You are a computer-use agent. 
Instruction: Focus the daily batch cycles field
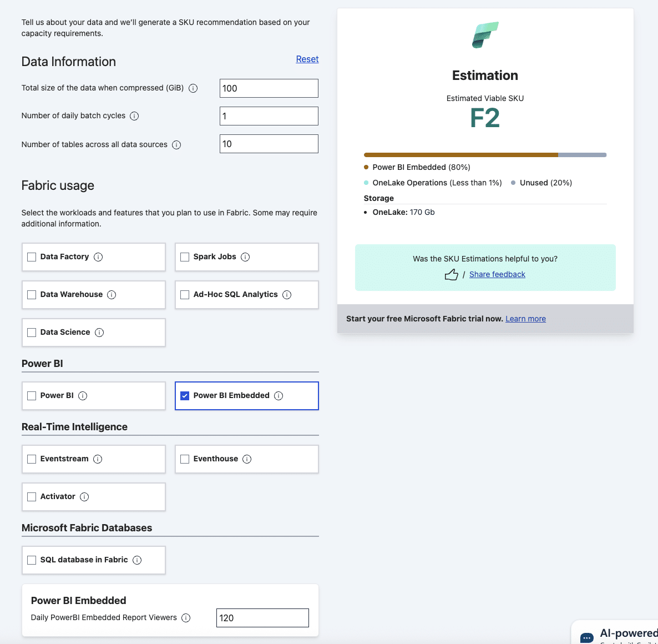point(269,116)
